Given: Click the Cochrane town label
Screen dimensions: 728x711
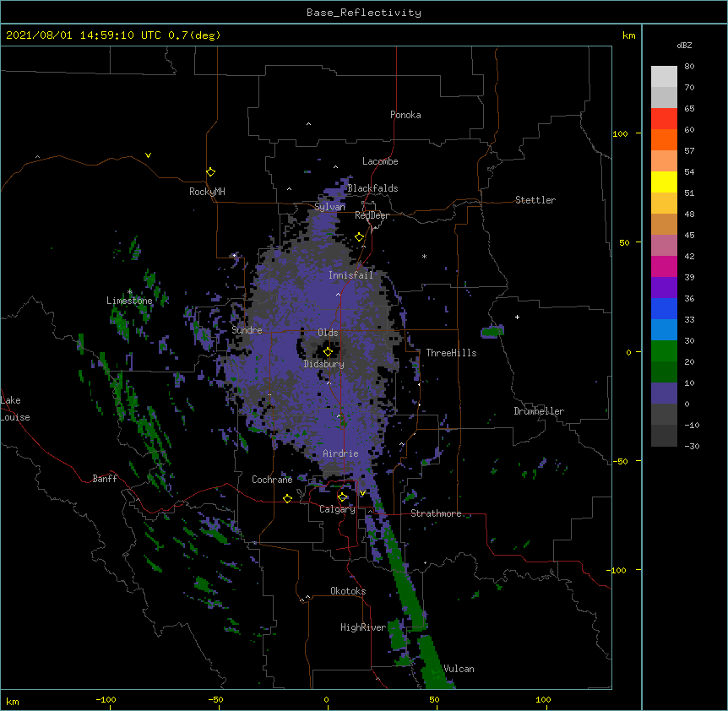Looking at the screenshot, I should pyautogui.click(x=272, y=480).
